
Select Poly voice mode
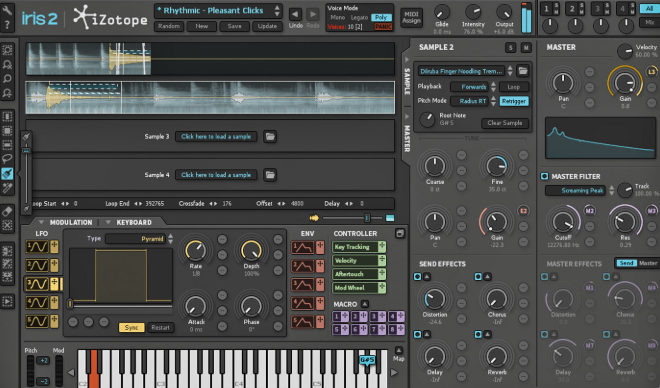[381, 18]
